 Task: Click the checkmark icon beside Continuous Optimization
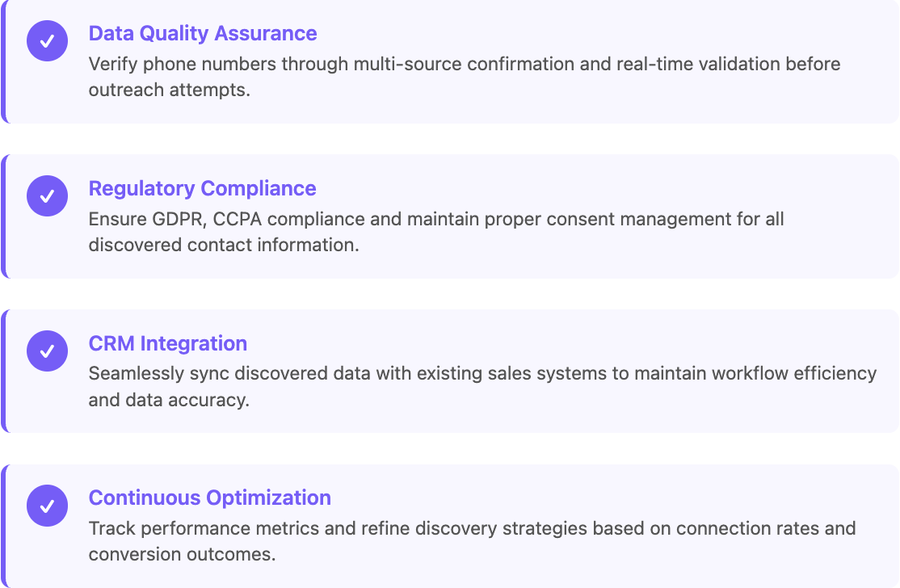pos(47,506)
